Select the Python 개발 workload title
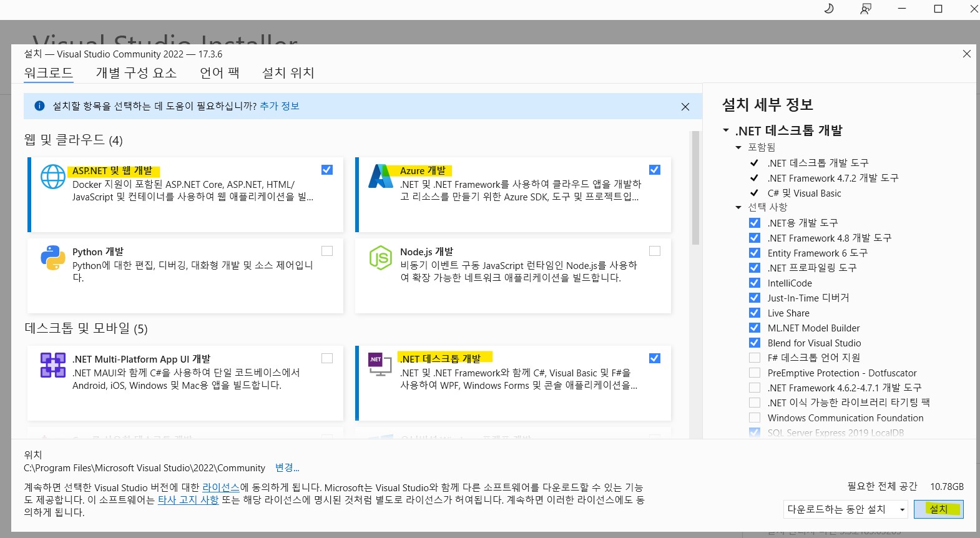980x538 pixels. coord(98,252)
